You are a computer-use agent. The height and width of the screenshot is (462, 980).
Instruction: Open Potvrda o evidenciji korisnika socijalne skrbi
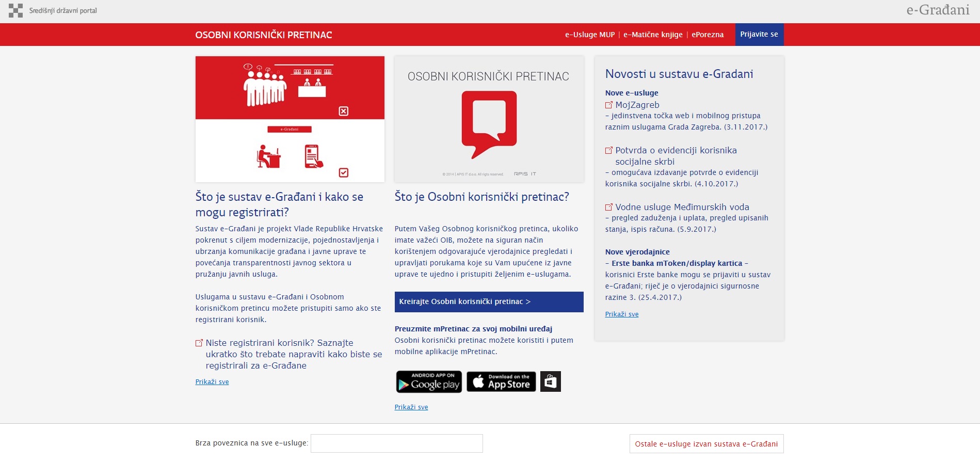click(676, 156)
